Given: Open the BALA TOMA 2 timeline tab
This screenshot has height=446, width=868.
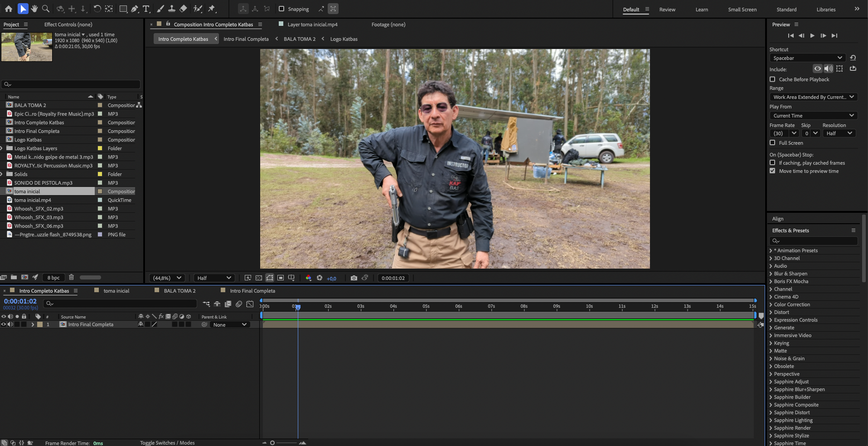Looking at the screenshot, I should [179, 291].
